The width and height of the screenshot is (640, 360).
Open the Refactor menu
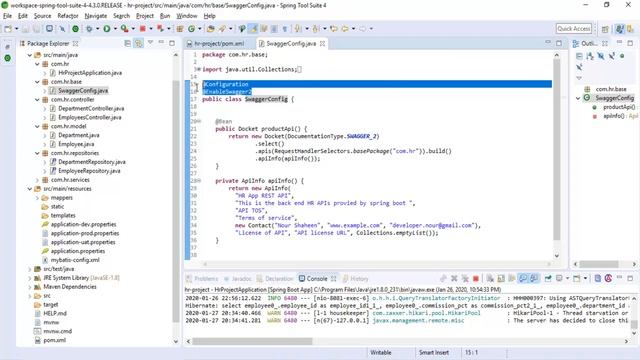pyautogui.click(x=68, y=16)
